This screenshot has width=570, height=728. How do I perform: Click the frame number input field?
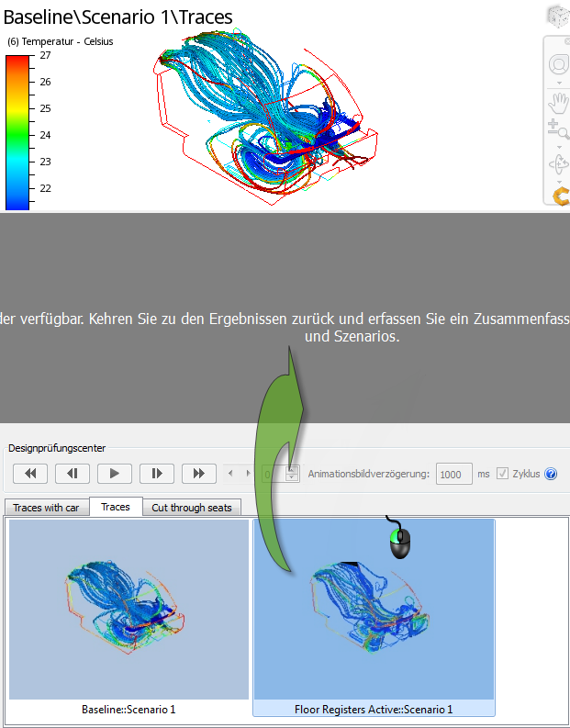click(274, 474)
